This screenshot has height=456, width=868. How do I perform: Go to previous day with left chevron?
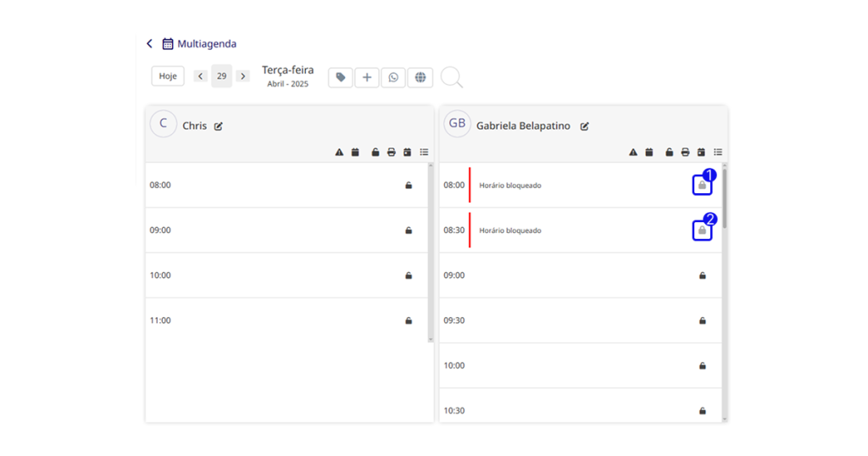click(x=200, y=76)
